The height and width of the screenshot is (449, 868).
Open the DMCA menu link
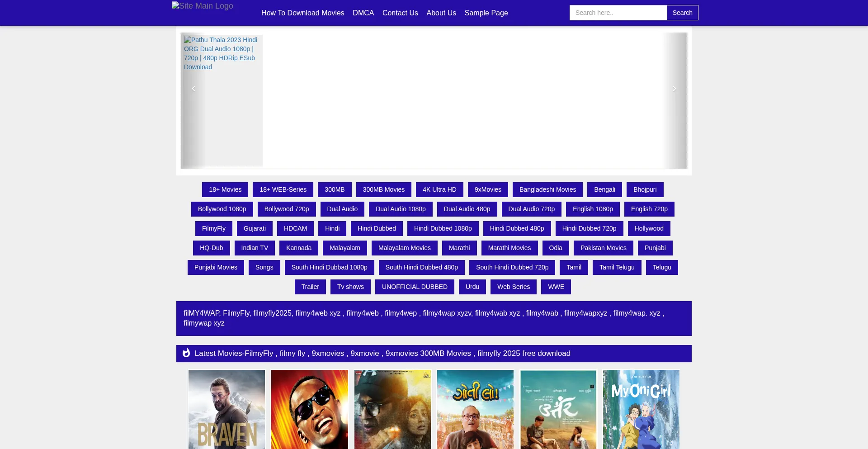tap(363, 13)
